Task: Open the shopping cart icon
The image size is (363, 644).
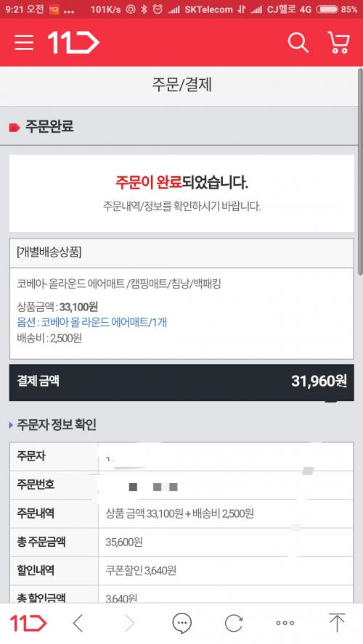Action: (x=339, y=42)
